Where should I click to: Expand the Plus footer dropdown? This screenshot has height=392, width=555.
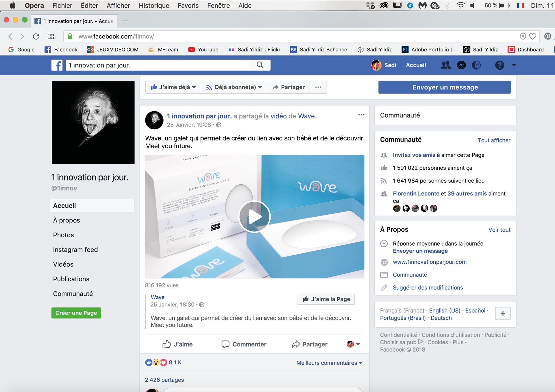pyautogui.click(x=460, y=342)
